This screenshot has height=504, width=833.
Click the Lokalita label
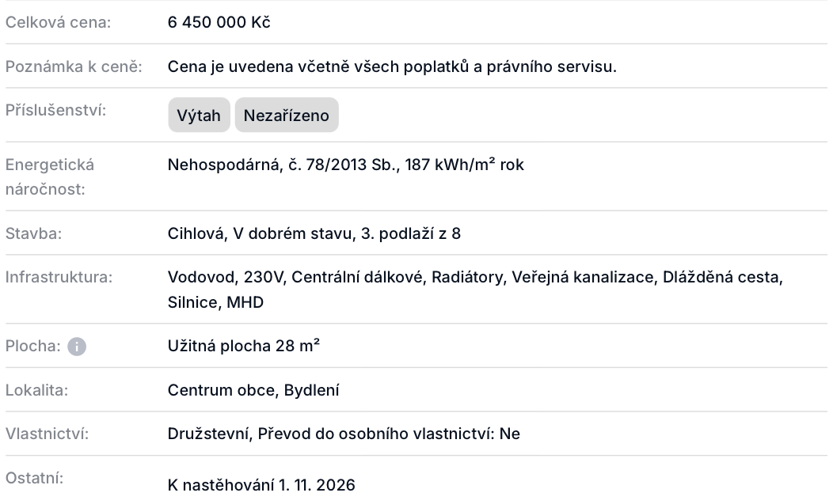point(37,390)
